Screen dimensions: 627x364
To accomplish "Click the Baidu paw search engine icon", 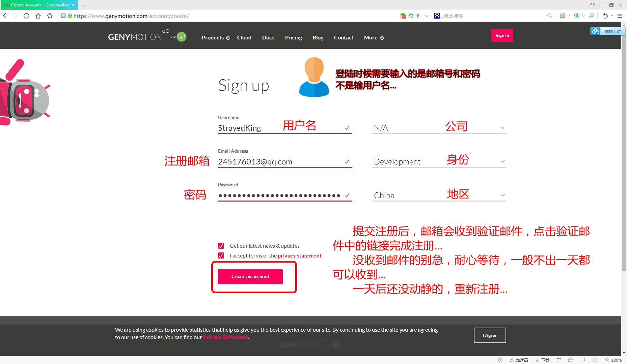I will click(437, 16).
